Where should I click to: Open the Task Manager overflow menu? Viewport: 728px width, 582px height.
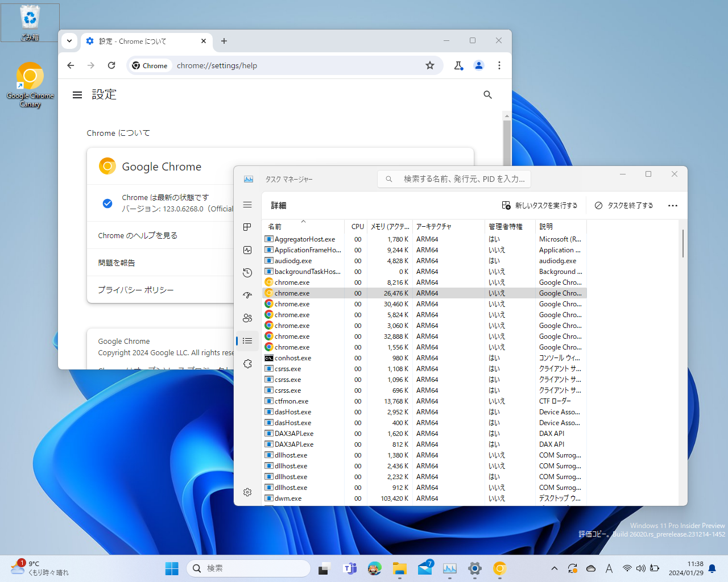coord(673,205)
